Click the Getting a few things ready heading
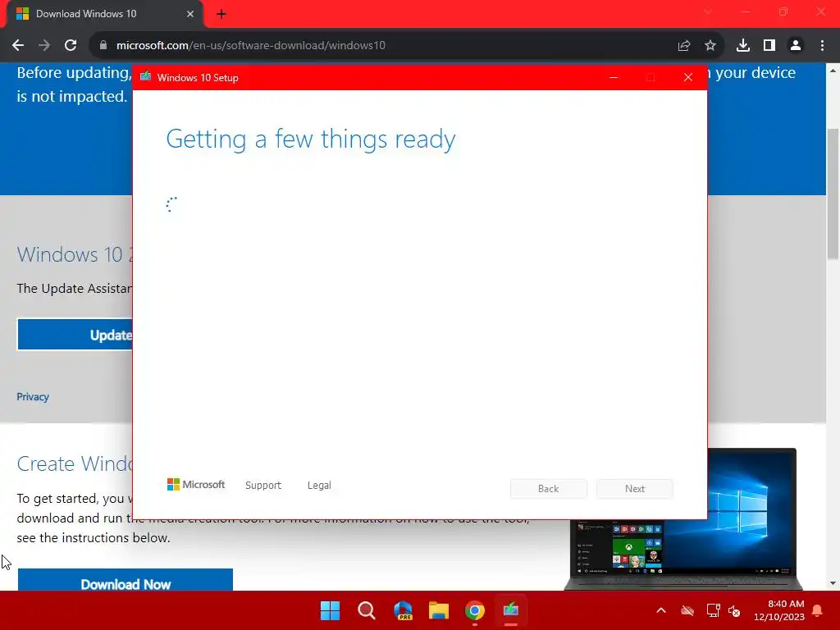Viewport: 840px width, 630px height. (311, 139)
